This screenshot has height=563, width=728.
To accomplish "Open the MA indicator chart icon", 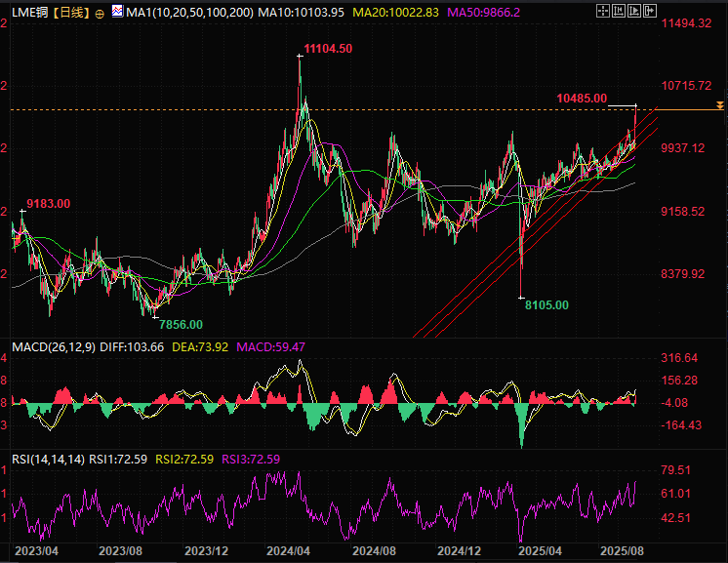I will click(117, 11).
